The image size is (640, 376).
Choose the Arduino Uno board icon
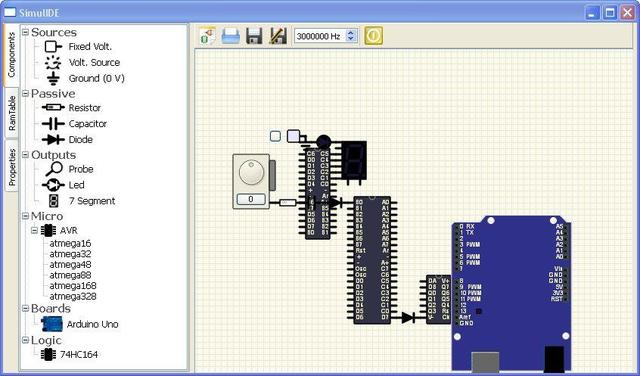click(52, 324)
